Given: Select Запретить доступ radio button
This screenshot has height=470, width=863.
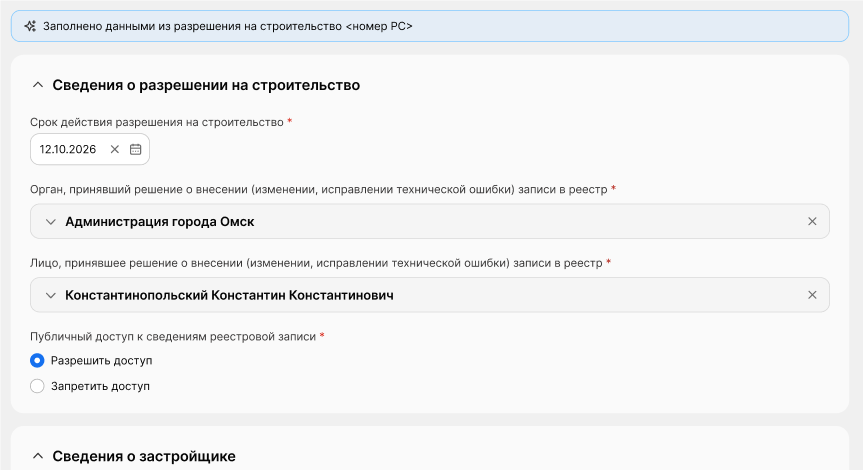Looking at the screenshot, I should [37, 386].
